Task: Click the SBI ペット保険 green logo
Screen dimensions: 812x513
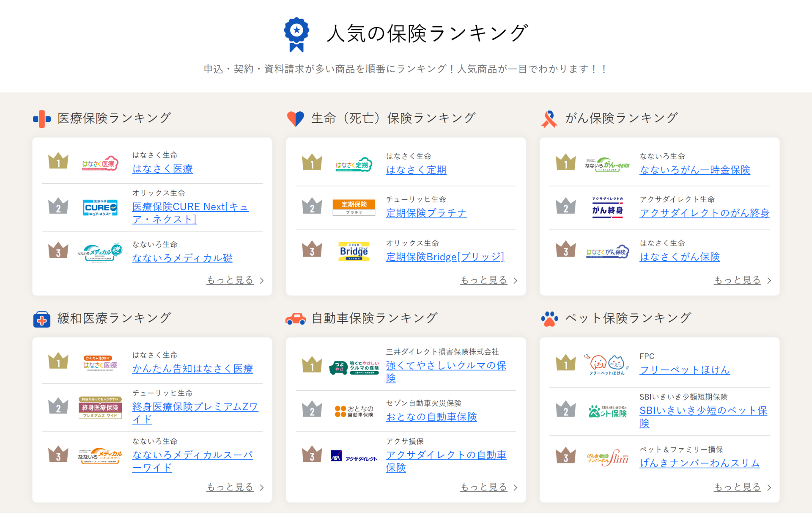Action: coord(607,411)
